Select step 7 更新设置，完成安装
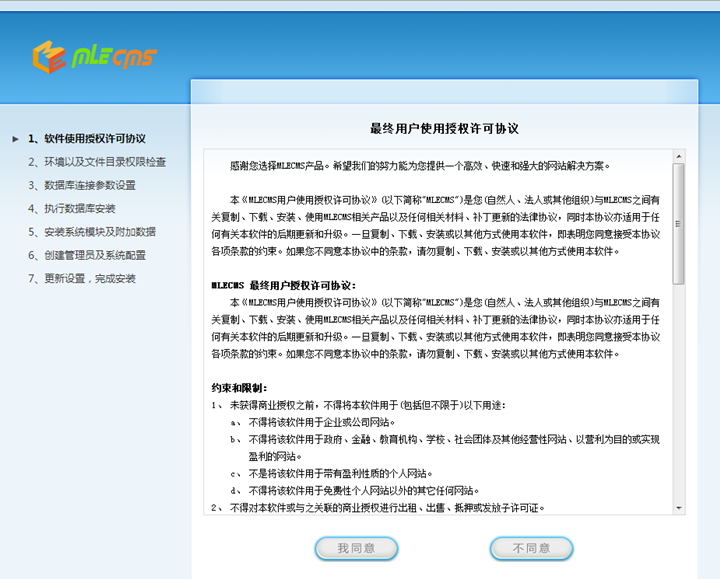This screenshot has width=720, height=579. click(82, 279)
